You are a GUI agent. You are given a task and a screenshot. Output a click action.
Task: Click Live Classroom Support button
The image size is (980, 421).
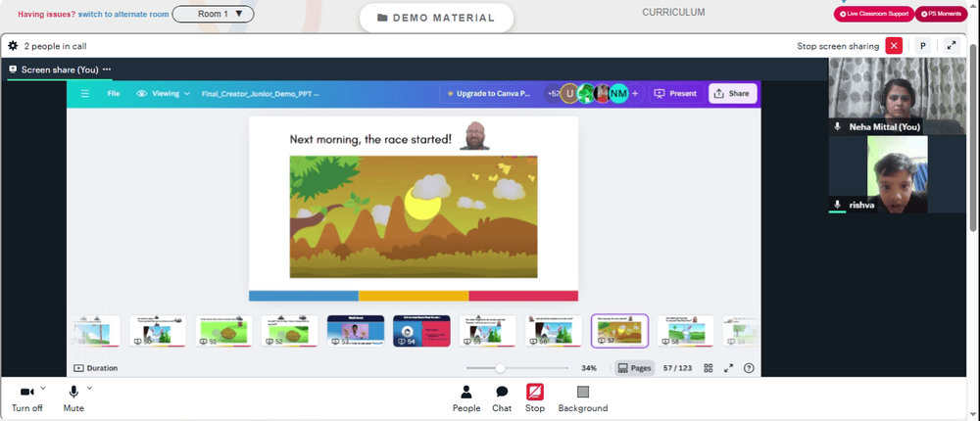(874, 14)
